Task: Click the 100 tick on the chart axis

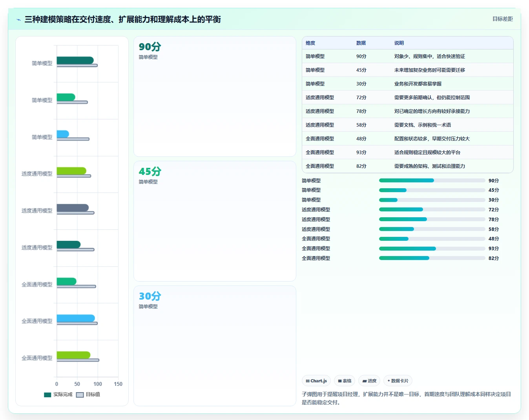Action: tap(98, 384)
